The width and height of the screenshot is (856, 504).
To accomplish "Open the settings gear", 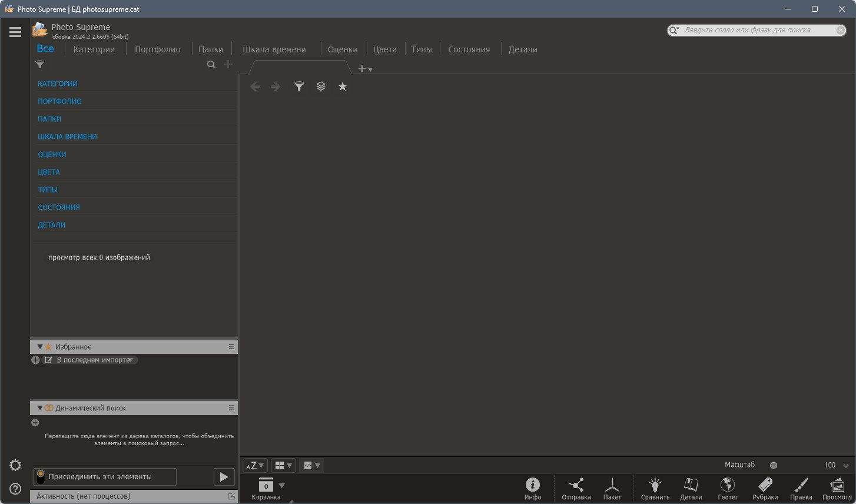I will (x=15, y=465).
